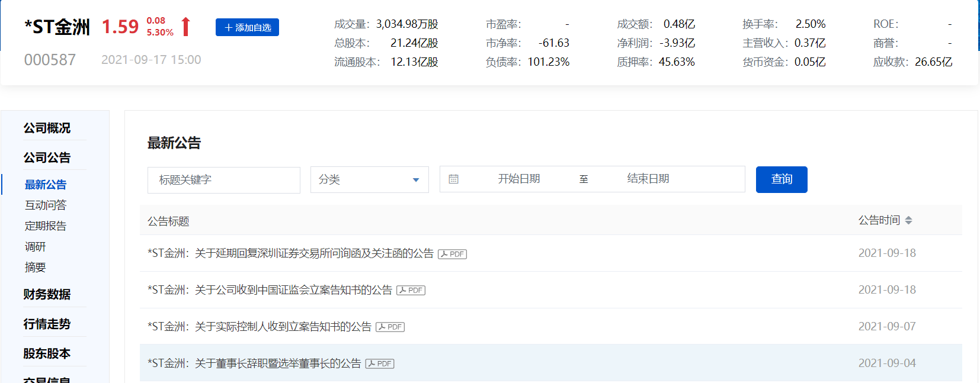
Task: Open the 分类 dropdown
Action: (x=370, y=179)
